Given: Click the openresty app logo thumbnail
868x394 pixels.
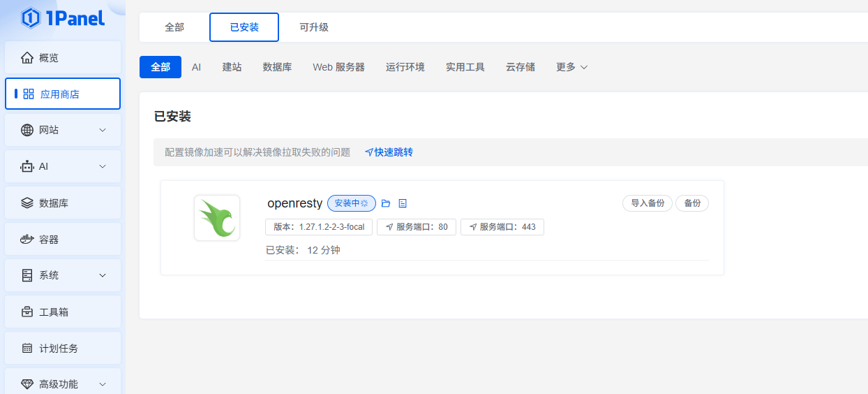Looking at the screenshot, I should pos(217,218).
